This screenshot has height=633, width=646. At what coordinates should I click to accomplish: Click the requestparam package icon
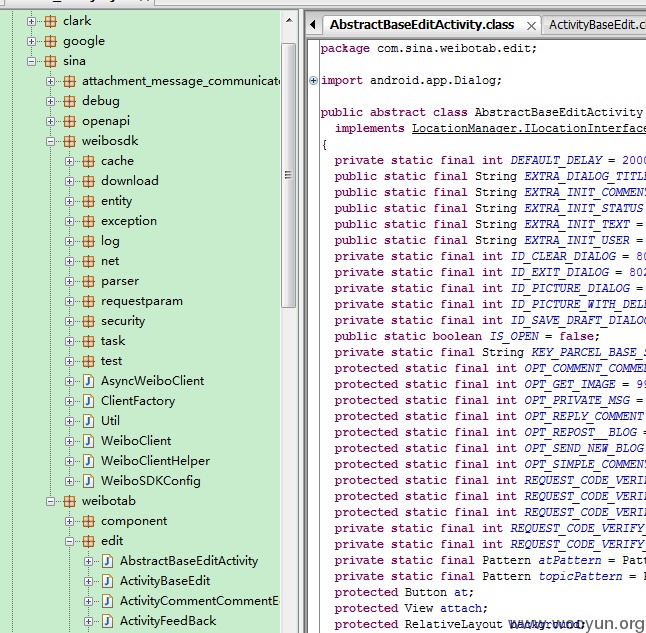point(88,301)
